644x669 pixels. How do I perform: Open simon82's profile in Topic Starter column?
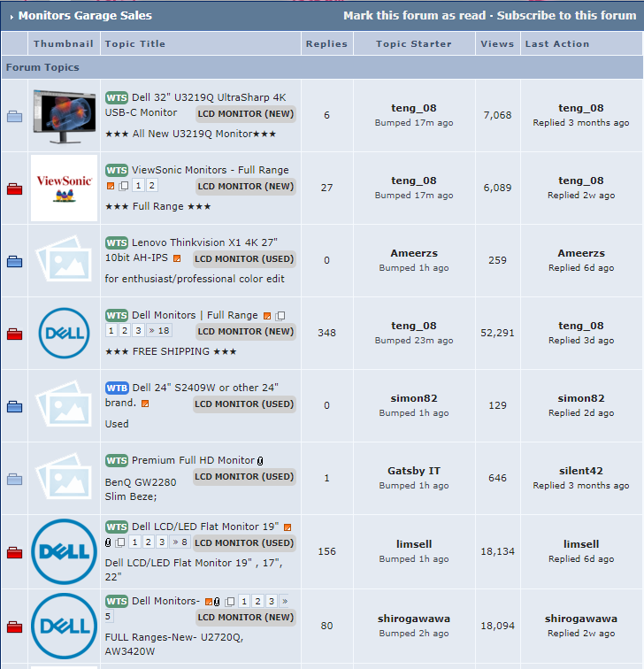(x=414, y=398)
